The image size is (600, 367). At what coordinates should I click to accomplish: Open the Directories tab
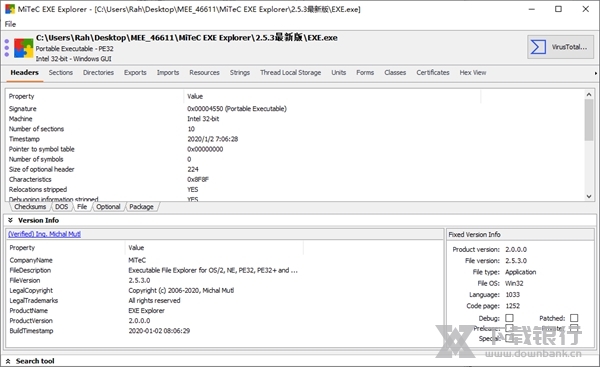[98, 73]
